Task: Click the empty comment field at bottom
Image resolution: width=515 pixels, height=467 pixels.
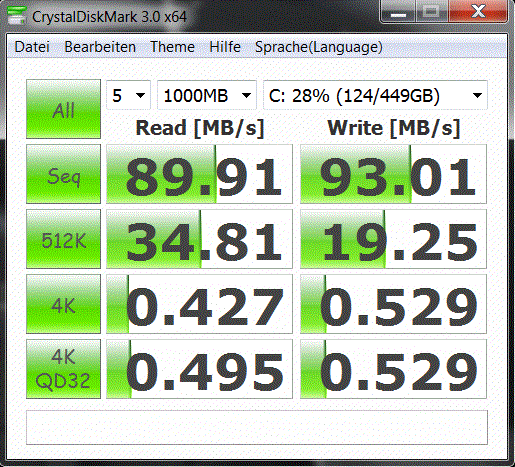Action: pos(257,427)
